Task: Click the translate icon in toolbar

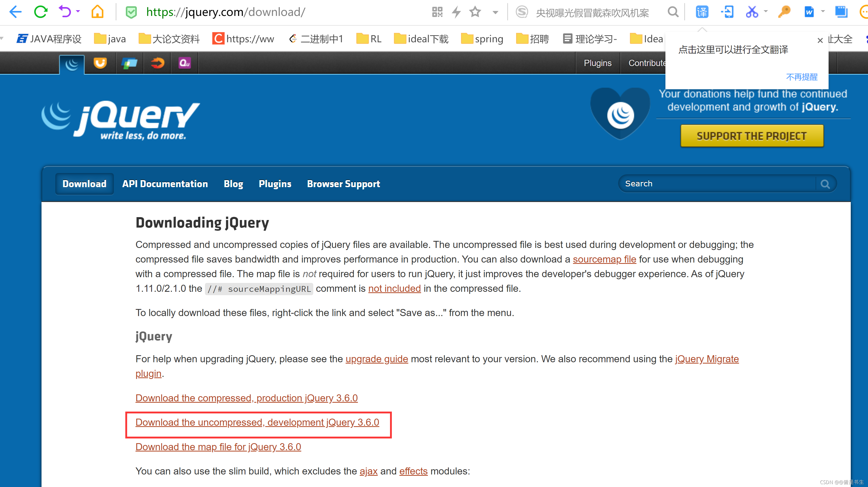Action: (x=702, y=12)
